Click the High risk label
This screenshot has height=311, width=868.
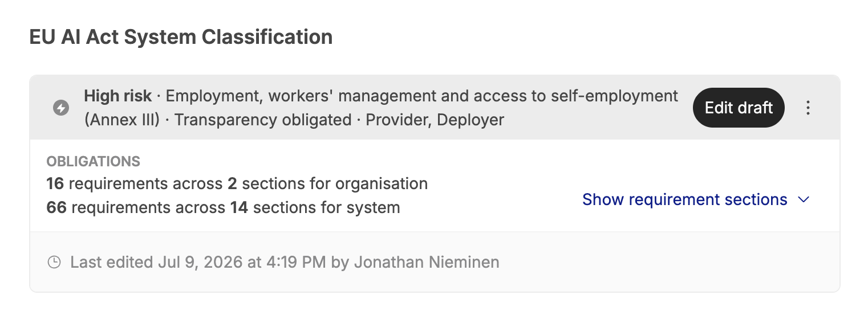118,96
